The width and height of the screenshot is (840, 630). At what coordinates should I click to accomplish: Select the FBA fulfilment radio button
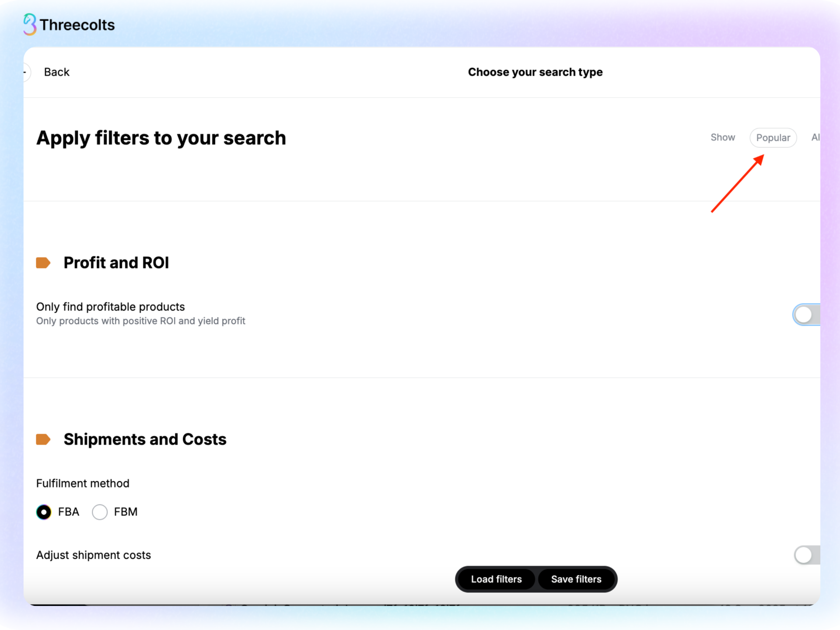click(44, 512)
